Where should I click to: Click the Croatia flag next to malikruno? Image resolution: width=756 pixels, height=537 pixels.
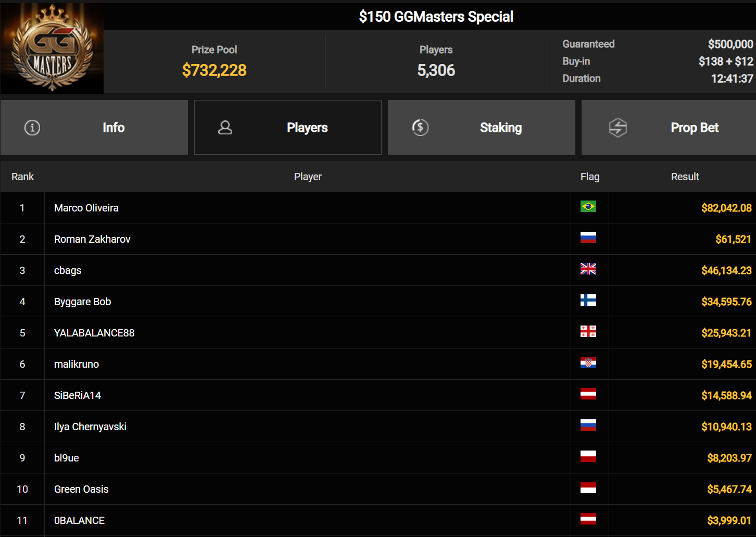pos(588,363)
